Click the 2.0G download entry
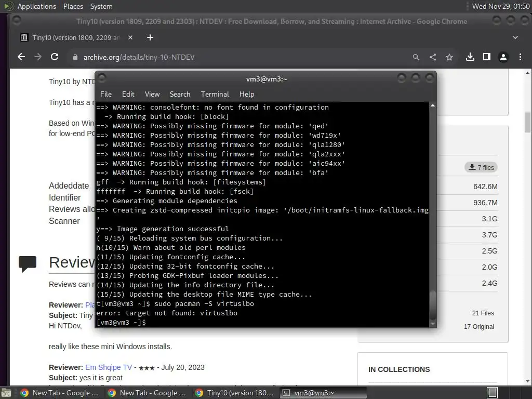The image size is (532, 399). 489,267
